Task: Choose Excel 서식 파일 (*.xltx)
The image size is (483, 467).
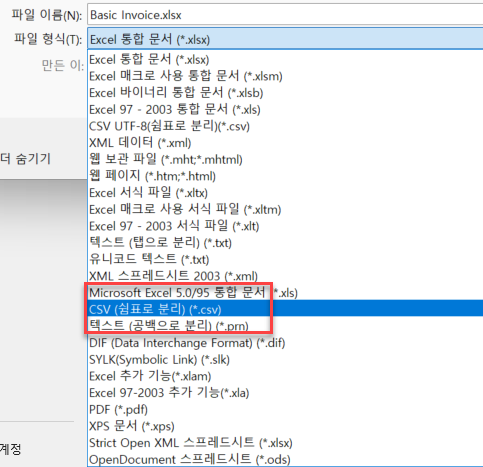Action: [x=285, y=193]
